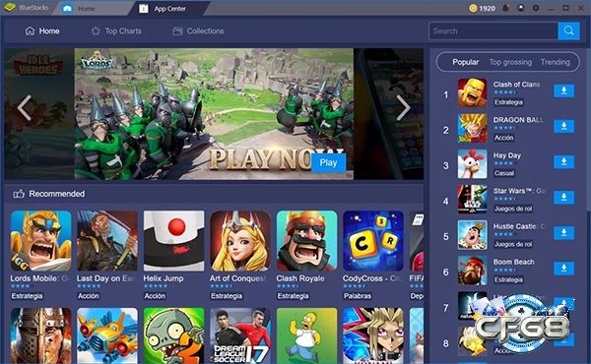Click the Play button on banner

click(x=328, y=163)
